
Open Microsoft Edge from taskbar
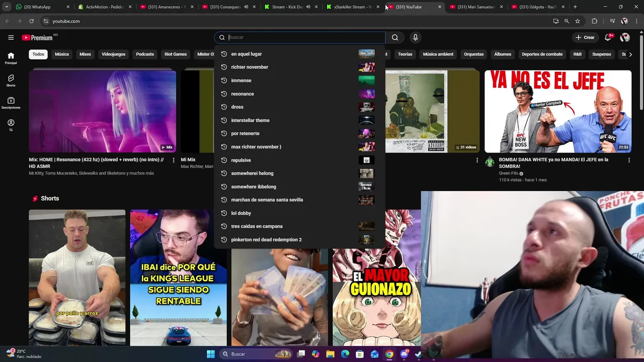[x=345, y=354]
